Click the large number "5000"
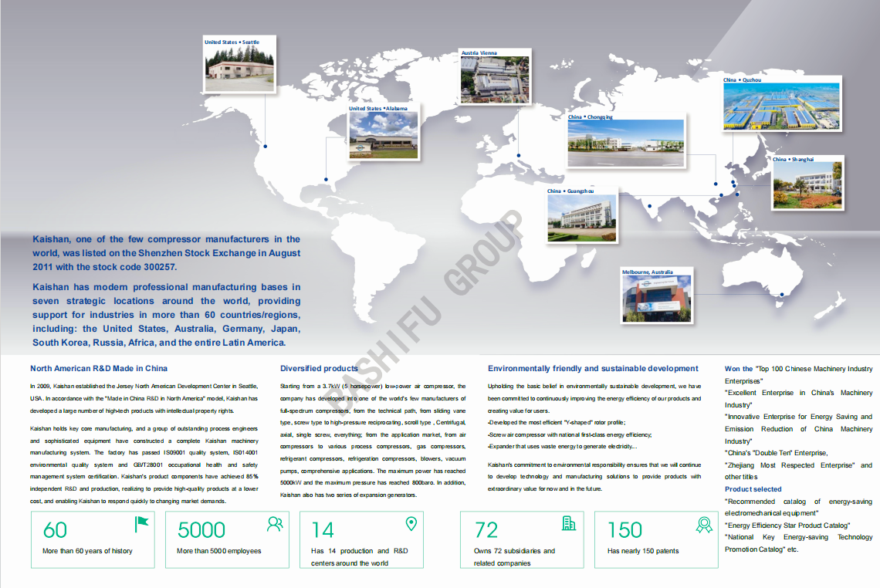880x588 pixels. point(201,530)
